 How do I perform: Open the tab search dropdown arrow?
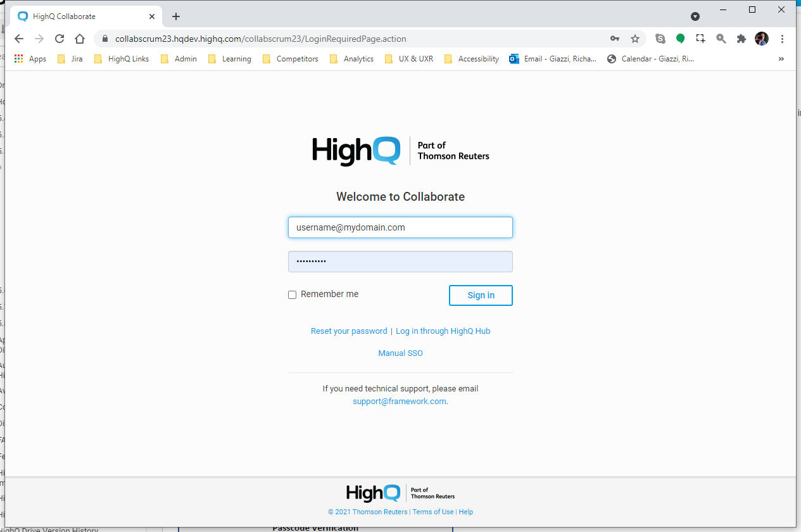pyautogui.click(x=695, y=16)
